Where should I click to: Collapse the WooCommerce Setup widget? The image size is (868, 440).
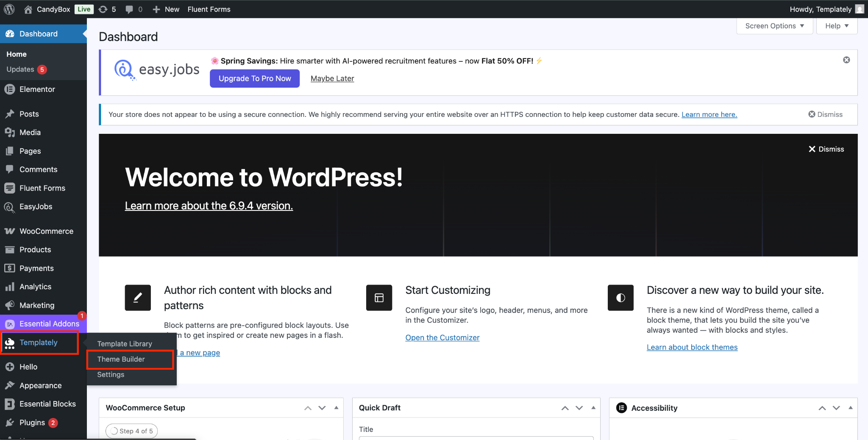coord(336,408)
